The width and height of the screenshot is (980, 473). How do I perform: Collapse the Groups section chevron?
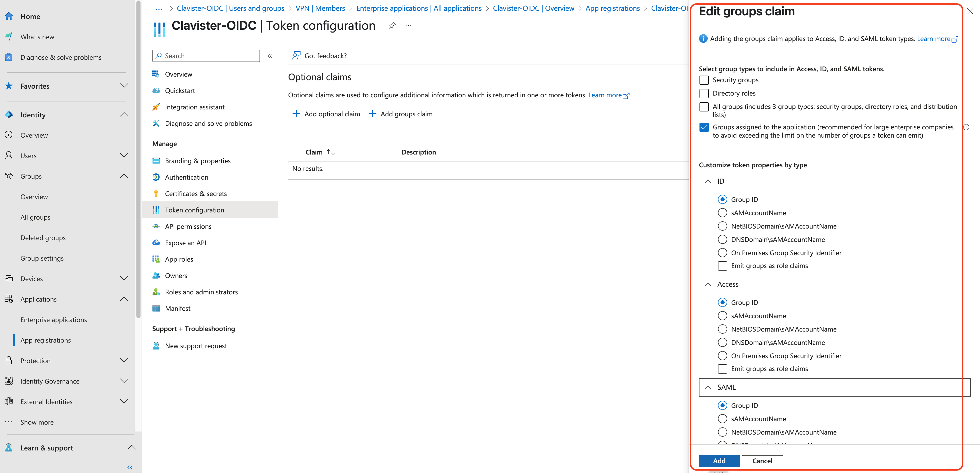click(124, 176)
